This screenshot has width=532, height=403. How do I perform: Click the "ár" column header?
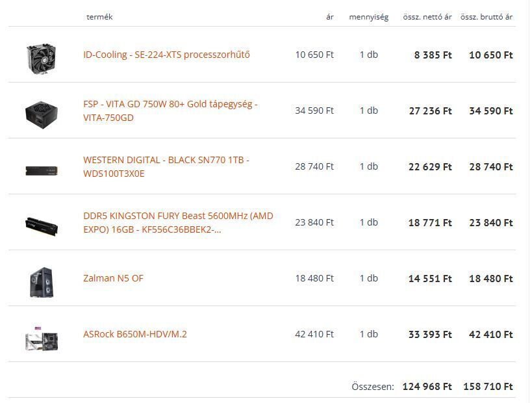[x=330, y=17]
